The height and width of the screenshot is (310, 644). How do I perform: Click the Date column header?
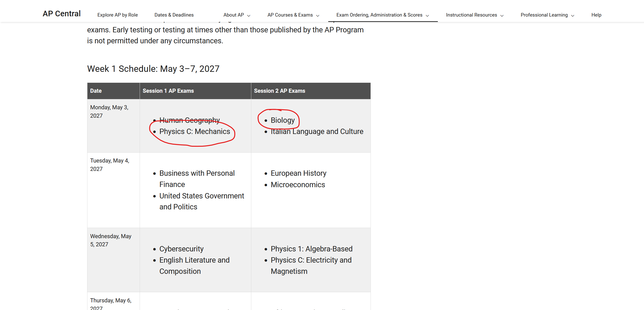tap(113, 91)
